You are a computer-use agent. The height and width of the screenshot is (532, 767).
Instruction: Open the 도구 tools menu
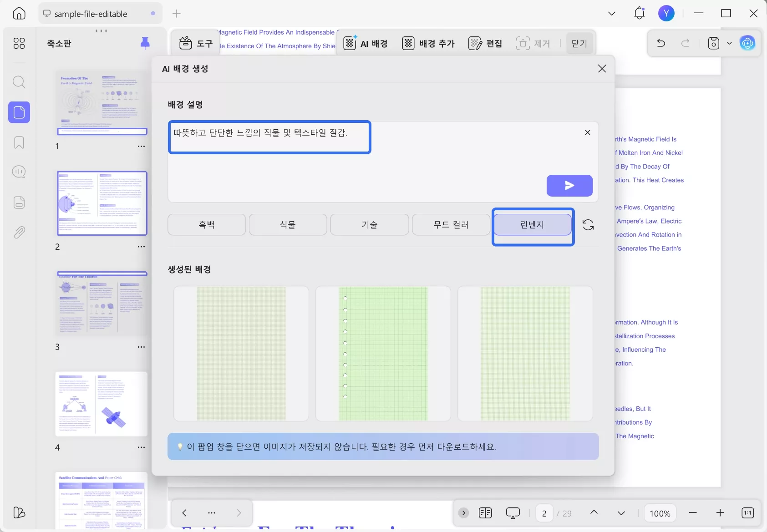coord(196,43)
